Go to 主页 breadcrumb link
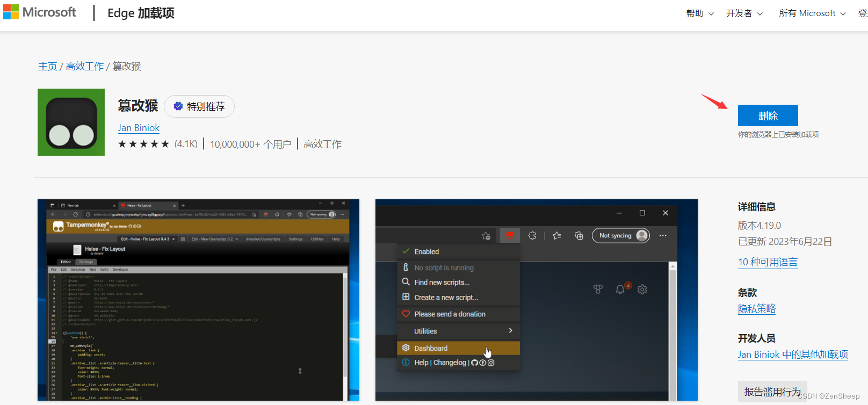 tap(47, 66)
